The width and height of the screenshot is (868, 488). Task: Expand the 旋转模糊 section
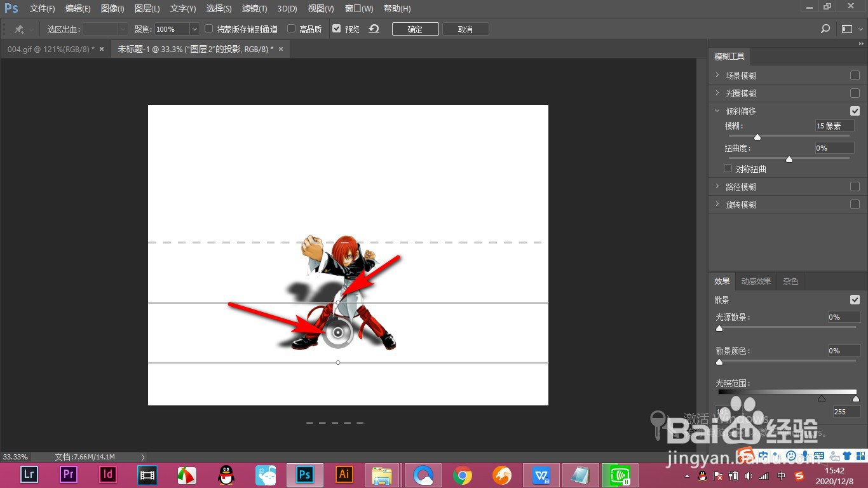(x=717, y=205)
